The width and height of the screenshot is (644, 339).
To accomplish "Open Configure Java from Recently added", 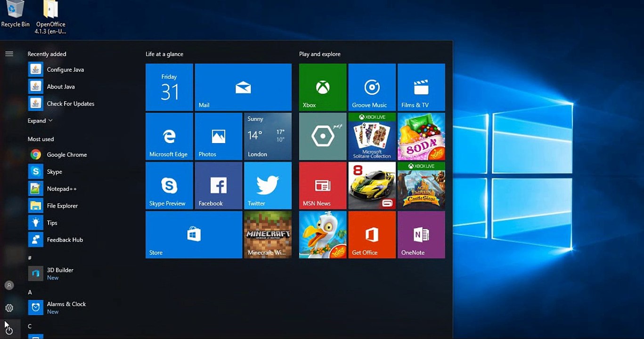I will click(65, 70).
